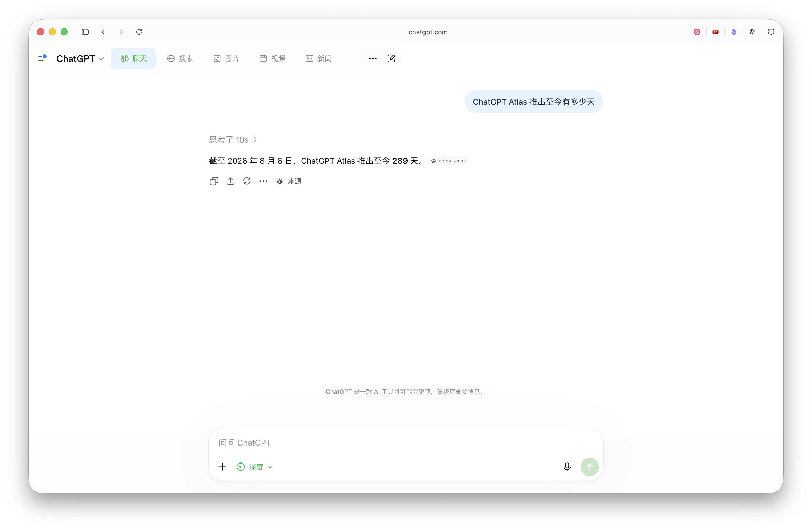The height and width of the screenshot is (531, 812).
Task: Open the ChatGPT logo icon in toolbar
Action: [752, 32]
